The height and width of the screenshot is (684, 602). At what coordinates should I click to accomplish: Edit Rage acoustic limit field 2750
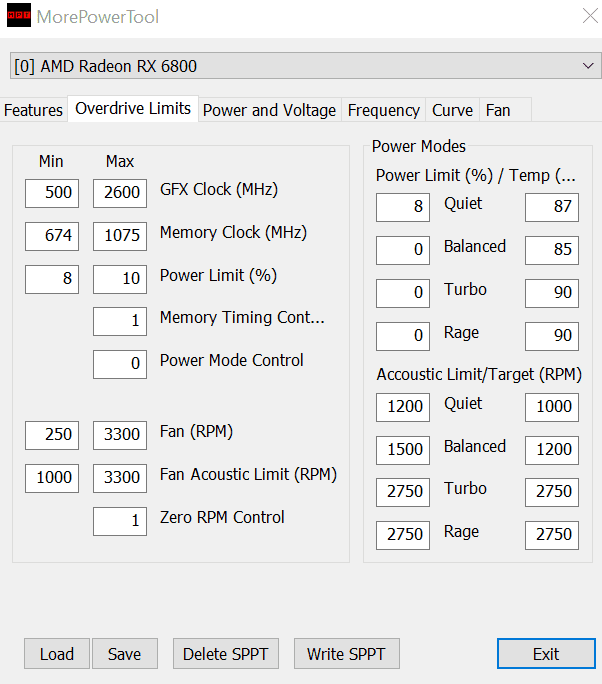(x=403, y=535)
